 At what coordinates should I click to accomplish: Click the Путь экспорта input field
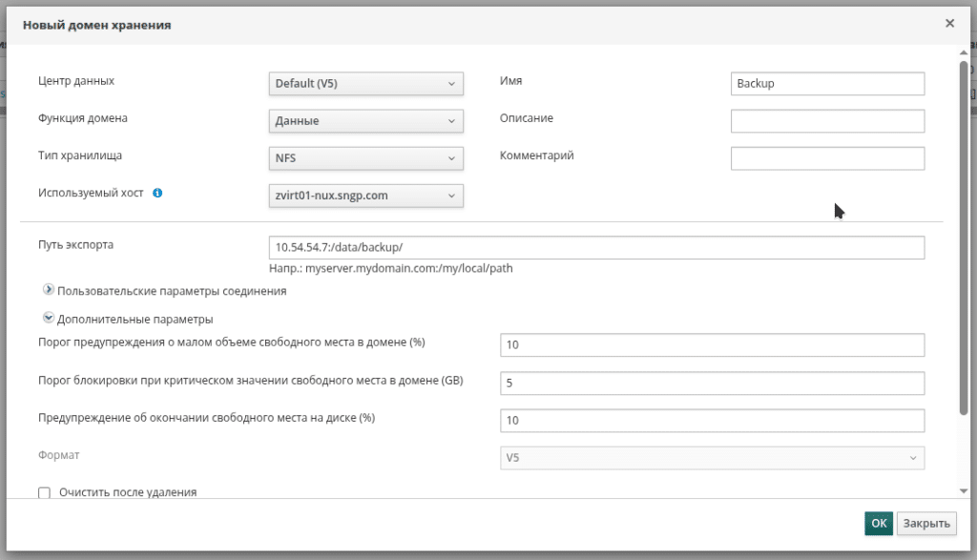tap(597, 247)
